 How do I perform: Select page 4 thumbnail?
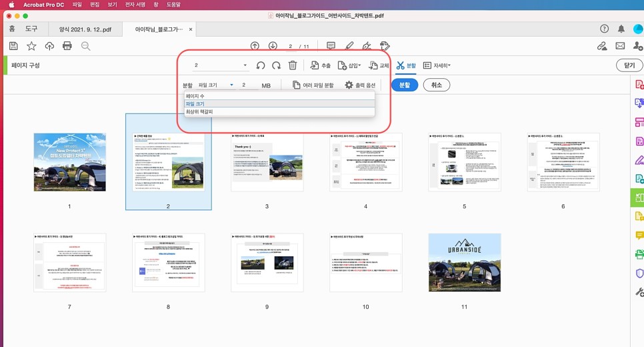click(x=365, y=162)
